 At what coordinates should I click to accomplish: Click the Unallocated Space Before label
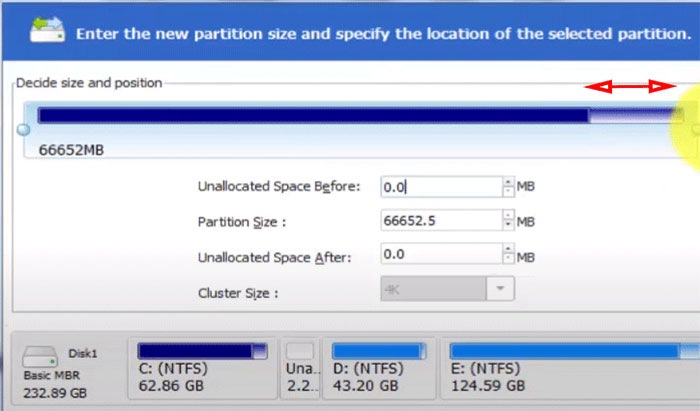pos(279,187)
